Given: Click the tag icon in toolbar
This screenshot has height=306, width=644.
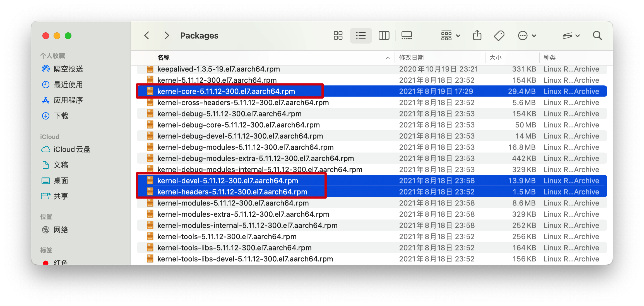Looking at the screenshot, I should coord(499,35).
